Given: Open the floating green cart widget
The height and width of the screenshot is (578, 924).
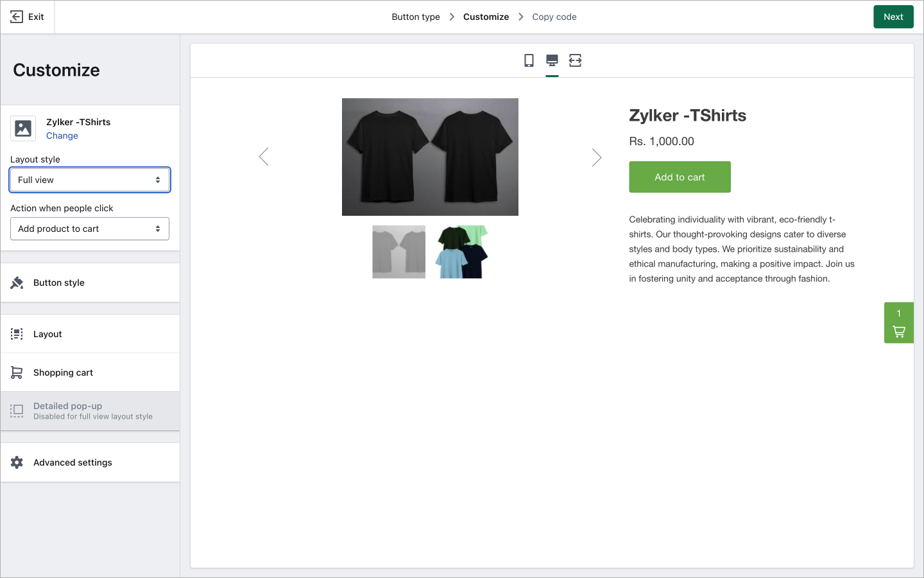Looking at the screenshot, I should (899, 322).
